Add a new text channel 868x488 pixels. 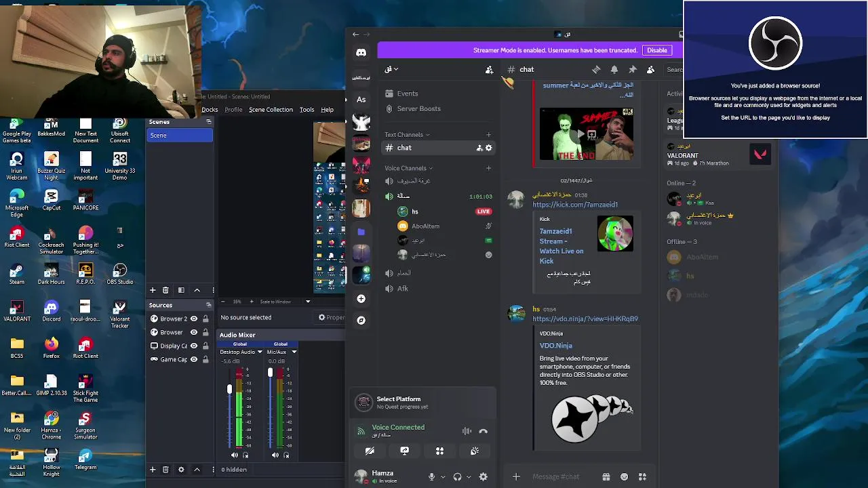pyautogui.click(x=488, y=135)
